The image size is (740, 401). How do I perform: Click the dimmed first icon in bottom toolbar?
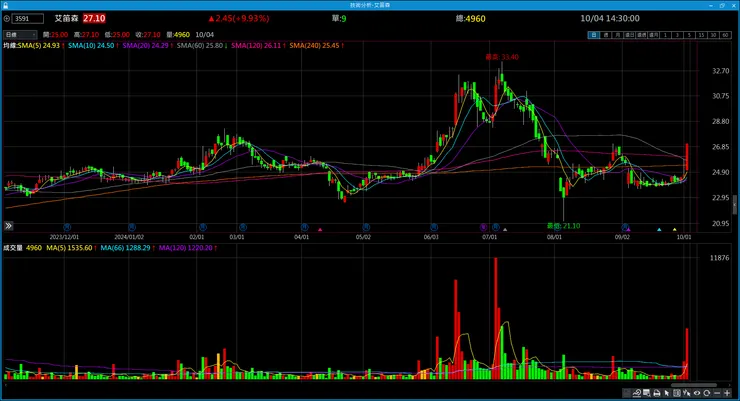click(x=627, y=393)
